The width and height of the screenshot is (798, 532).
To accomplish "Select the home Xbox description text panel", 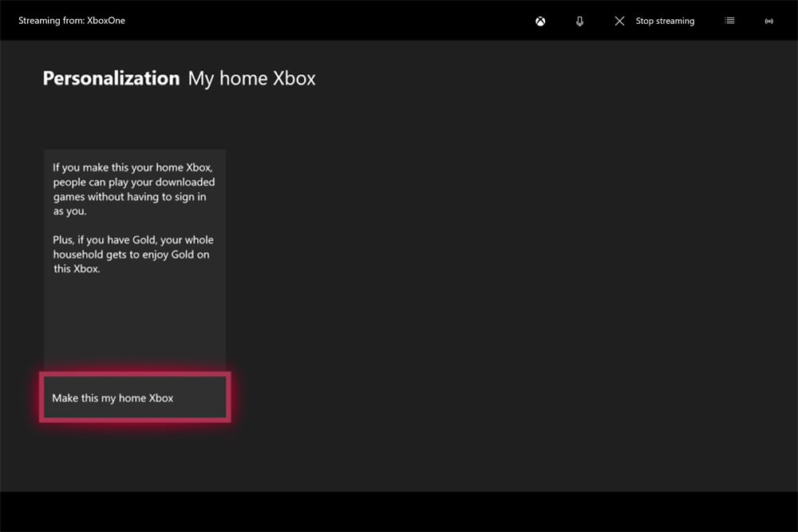I will click(134, 255).
